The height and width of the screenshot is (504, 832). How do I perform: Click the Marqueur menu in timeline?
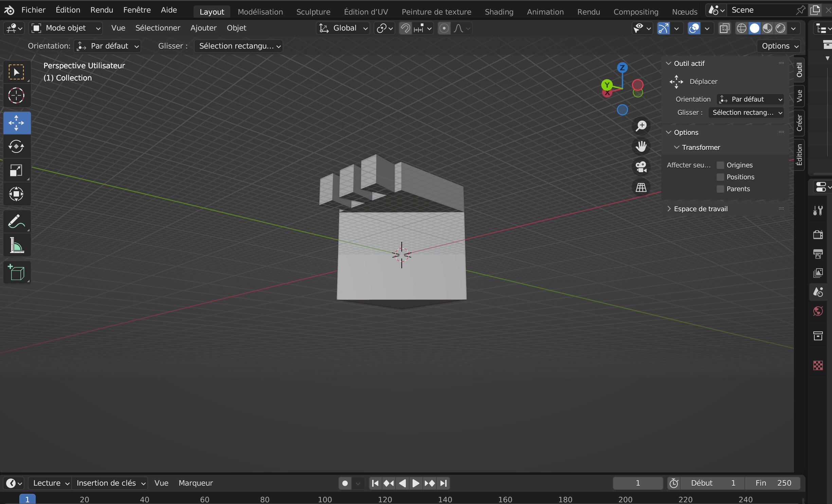click(x=196, y=483)
